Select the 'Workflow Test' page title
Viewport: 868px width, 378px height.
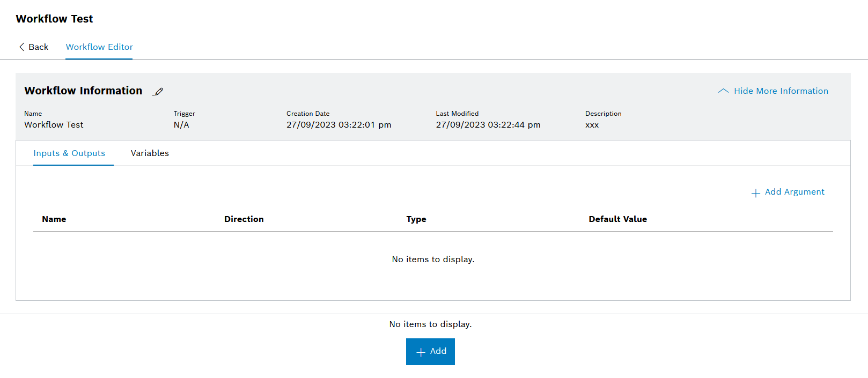point(54,19)
